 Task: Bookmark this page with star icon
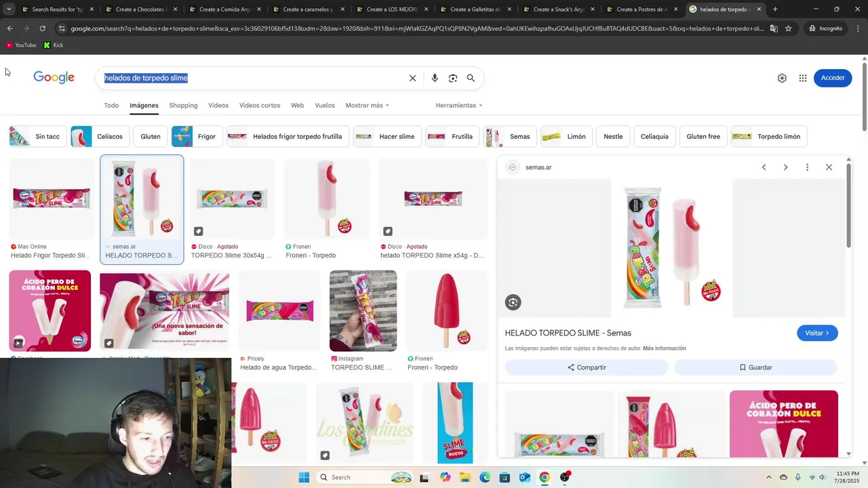point(788,28)
